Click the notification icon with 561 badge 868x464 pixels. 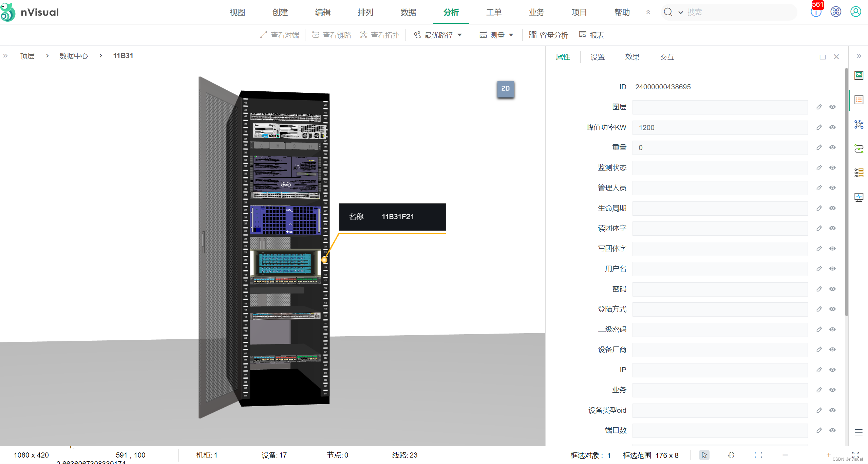816,12
